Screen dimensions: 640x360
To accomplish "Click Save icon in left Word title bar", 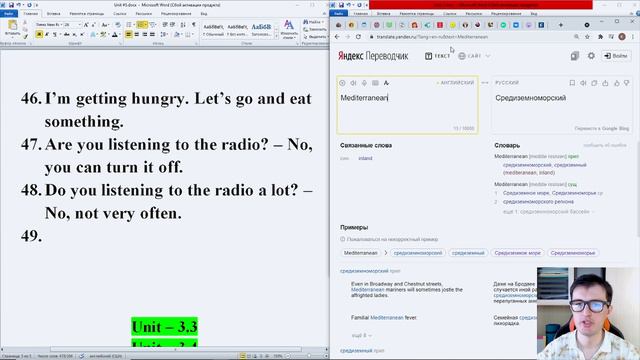I will coord(11,5).
